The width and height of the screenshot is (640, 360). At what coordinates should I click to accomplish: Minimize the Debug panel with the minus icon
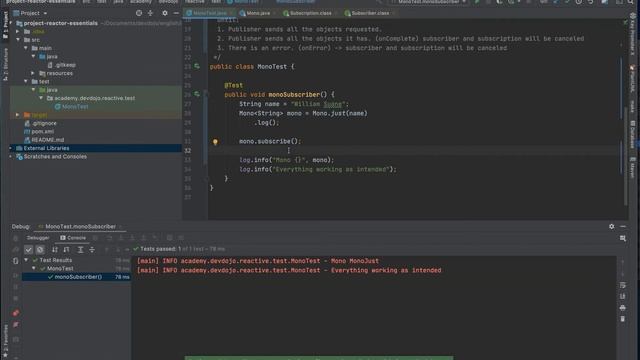pos(623,227)
